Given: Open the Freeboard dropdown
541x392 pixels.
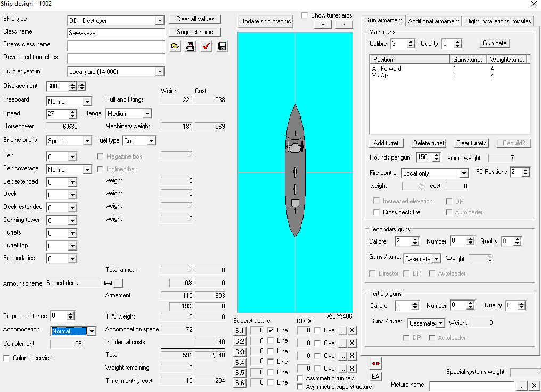Looking at the screenshot, I should click(88, 102).
